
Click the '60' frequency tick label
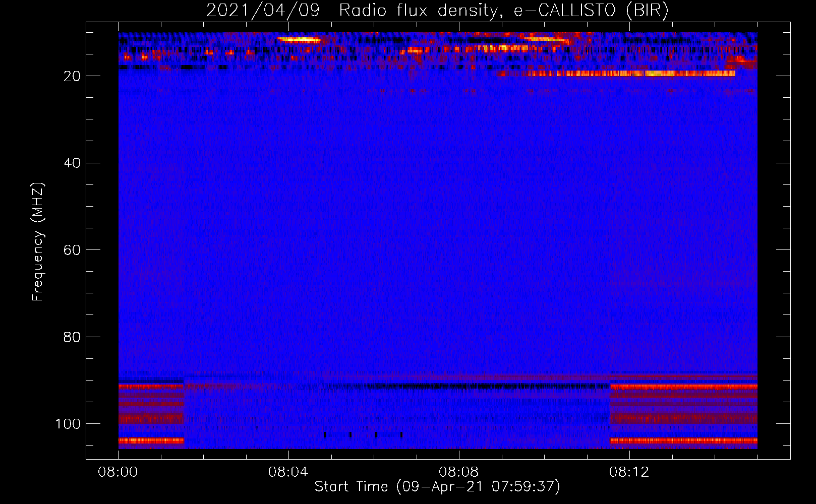pos(72,250)
